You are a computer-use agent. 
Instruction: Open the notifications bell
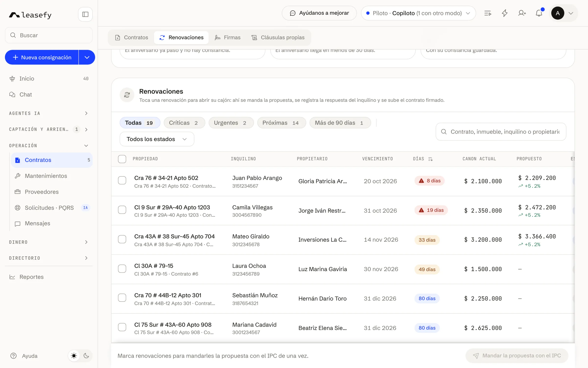539,13
